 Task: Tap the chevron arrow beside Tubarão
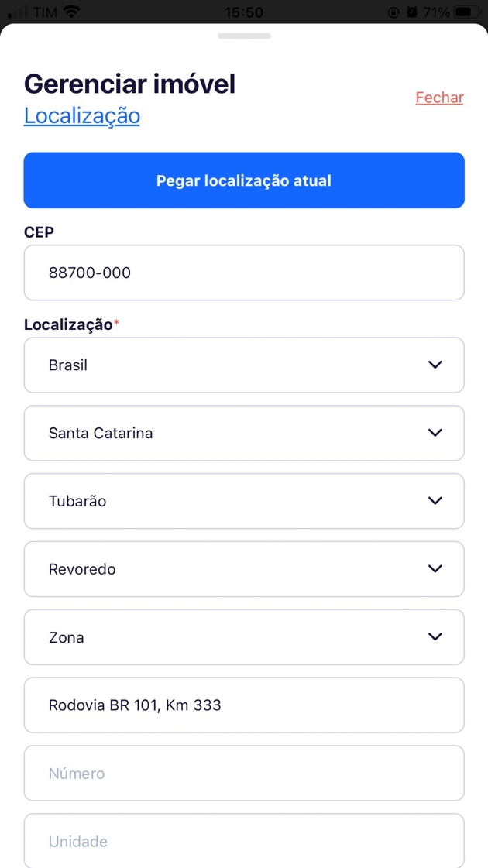(x=435, y=501)
